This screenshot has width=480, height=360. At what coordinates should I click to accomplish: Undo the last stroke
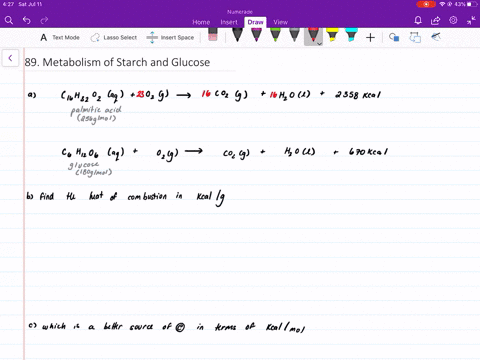[x=27, y=21]
